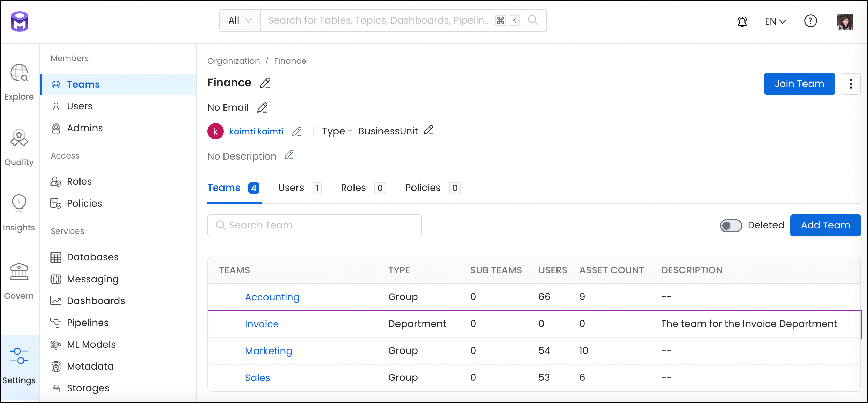Open the Explore section icon
Viewport: 868px width, 403px height.
[19, 73]
